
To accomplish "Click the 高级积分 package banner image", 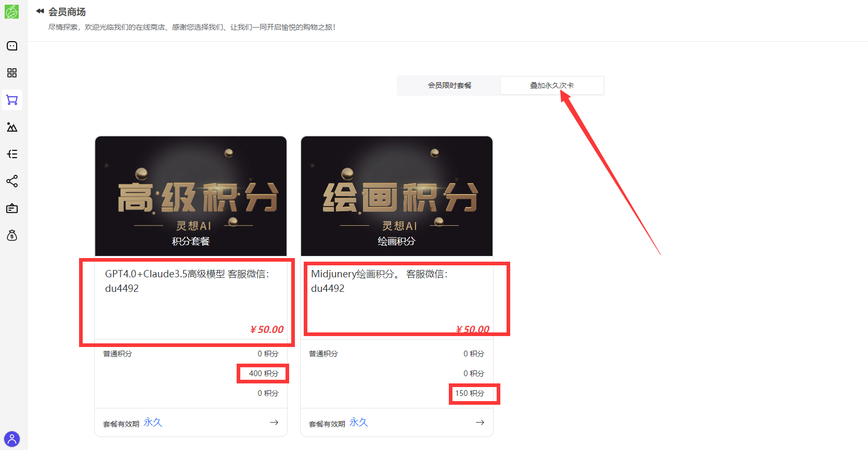I will coord(191,196).
